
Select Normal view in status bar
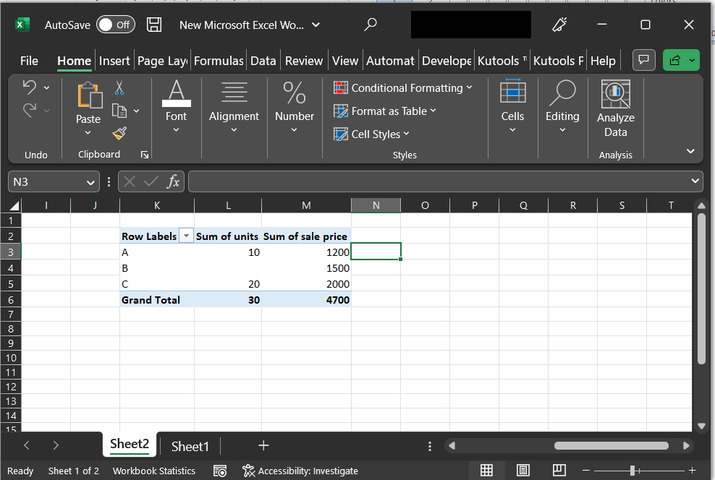486,470
